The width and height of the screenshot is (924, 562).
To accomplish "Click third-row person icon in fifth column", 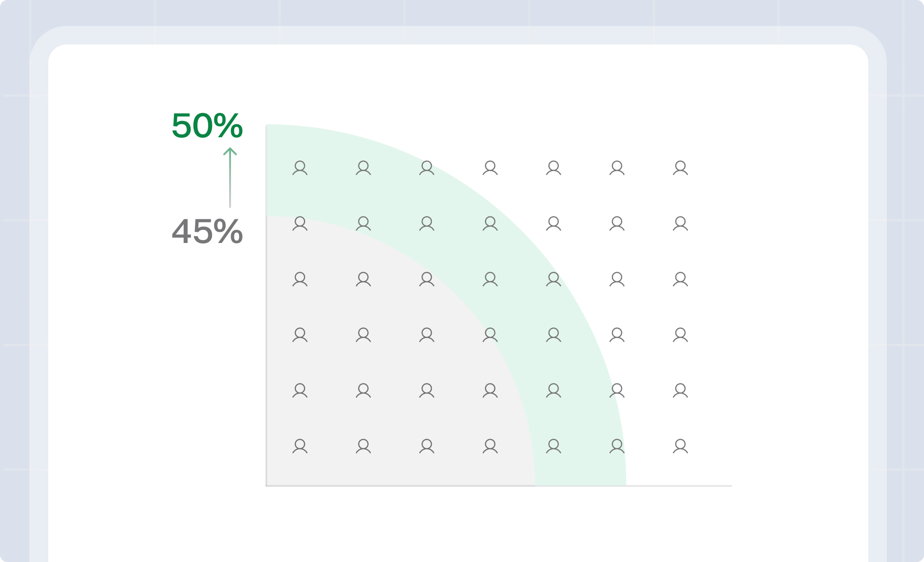I will pos(554,279).
